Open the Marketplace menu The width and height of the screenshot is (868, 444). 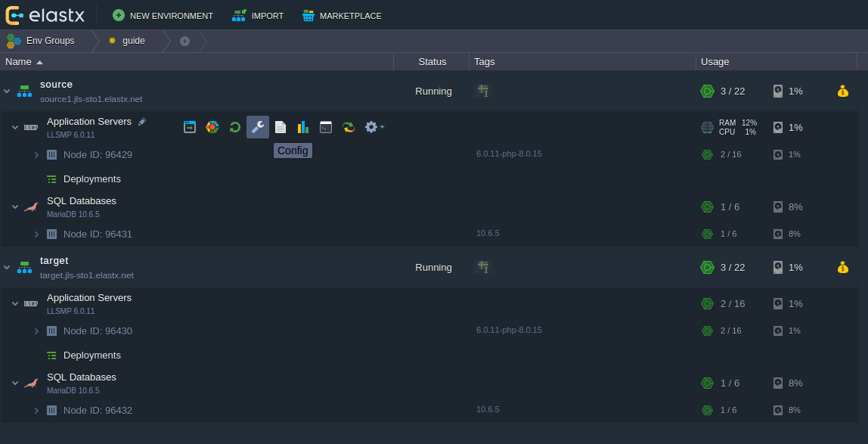(x=342, y=16)
